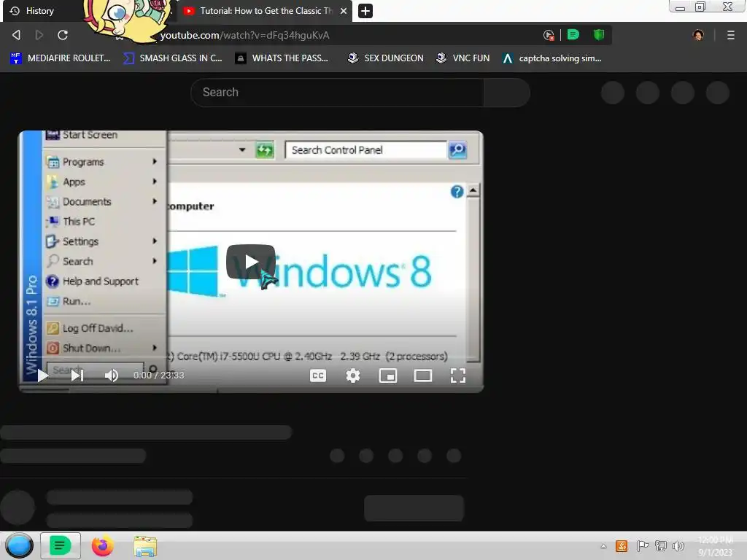Open the volume speaker tray icon
This screenshot has width=747, height=560.
[x=678, y=546]
